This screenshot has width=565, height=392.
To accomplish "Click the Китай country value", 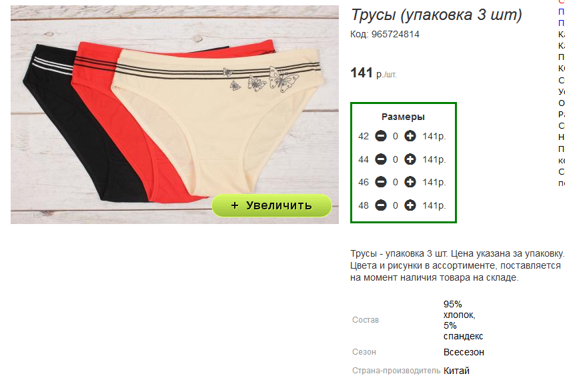I will point(456,371).
